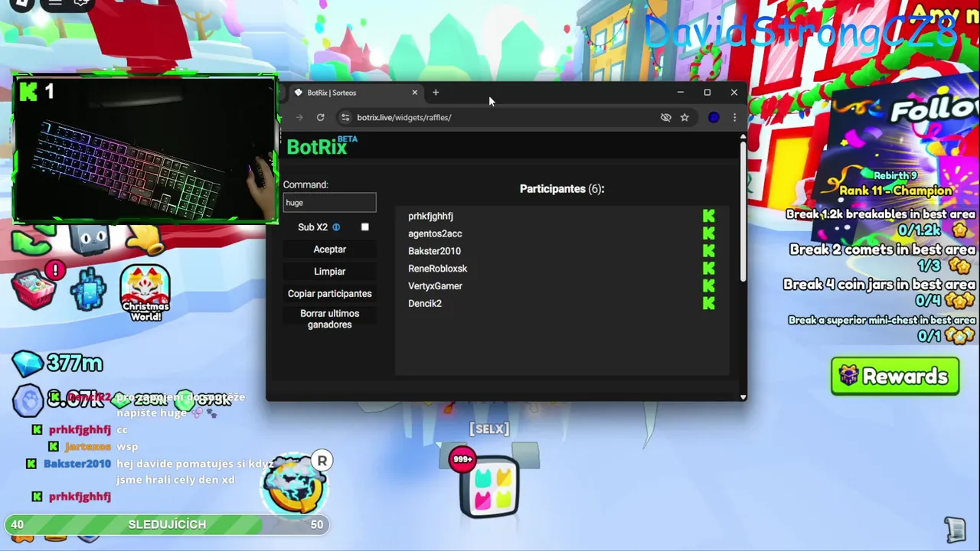Click the paw coin currency icon
Viewport: 980px width, 551px height.
29,400
